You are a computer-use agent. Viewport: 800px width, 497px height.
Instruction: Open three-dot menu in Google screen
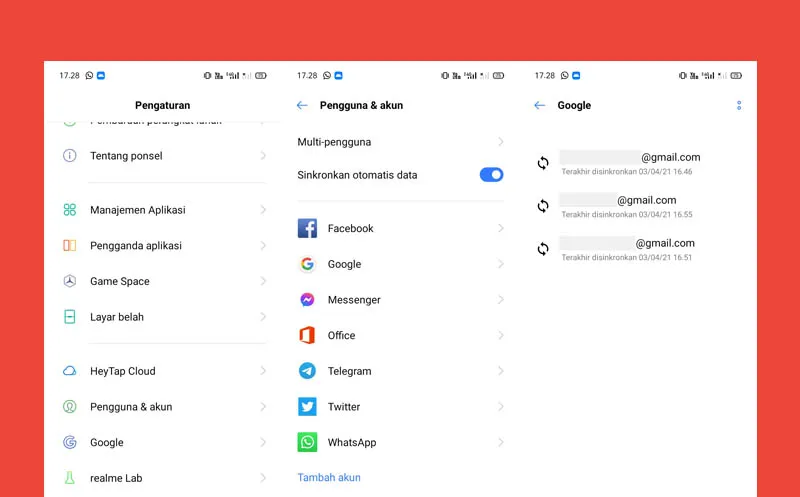pos(739,105)
